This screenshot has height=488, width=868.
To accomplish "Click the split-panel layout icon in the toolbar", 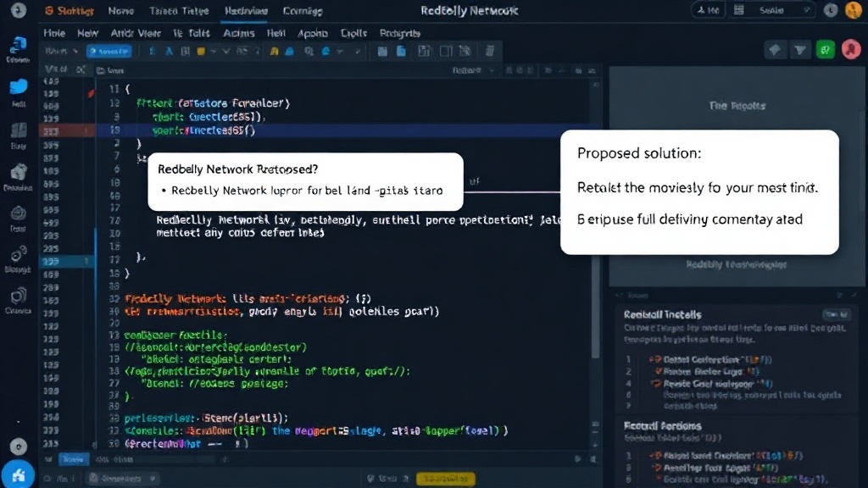I will [x=446, y=52].
